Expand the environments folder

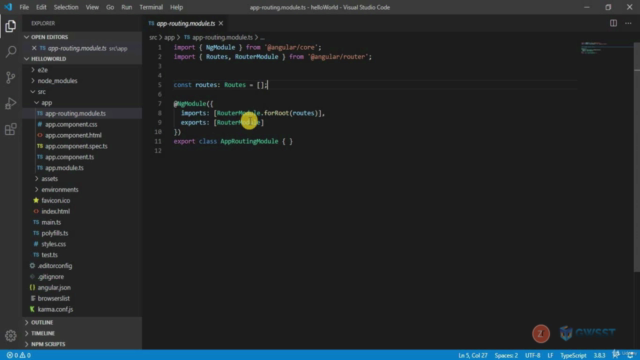(x=82, y=189)
